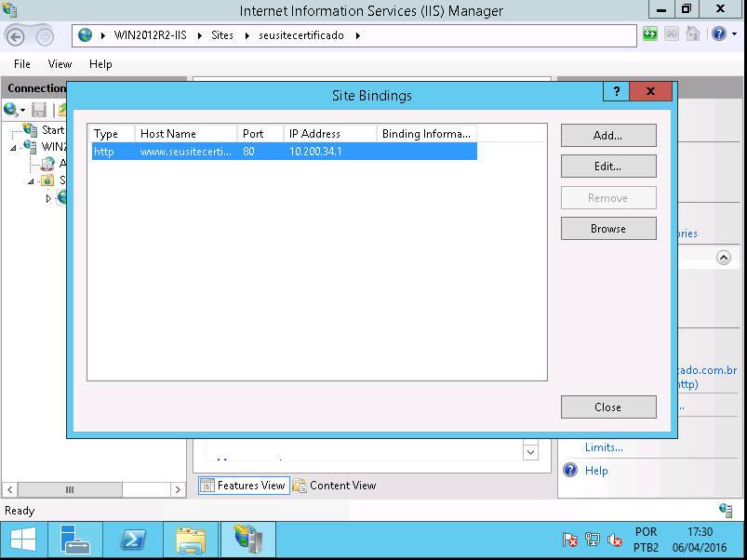Image resolution: width=747 pixels, height=560 pixels.
Task: Click Connections scrollbar left arrow
Action: click(9, 489)
